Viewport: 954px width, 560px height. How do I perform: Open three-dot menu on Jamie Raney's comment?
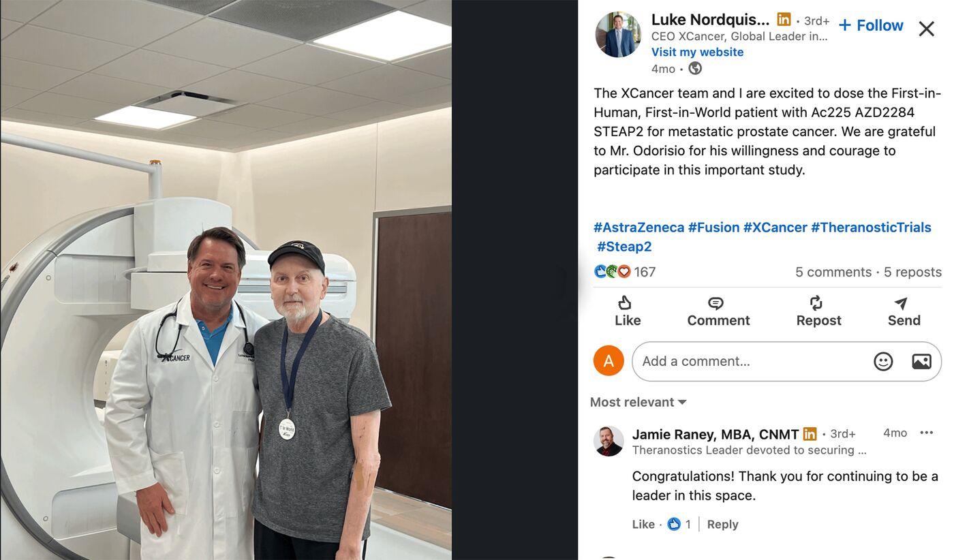(927, 433)
